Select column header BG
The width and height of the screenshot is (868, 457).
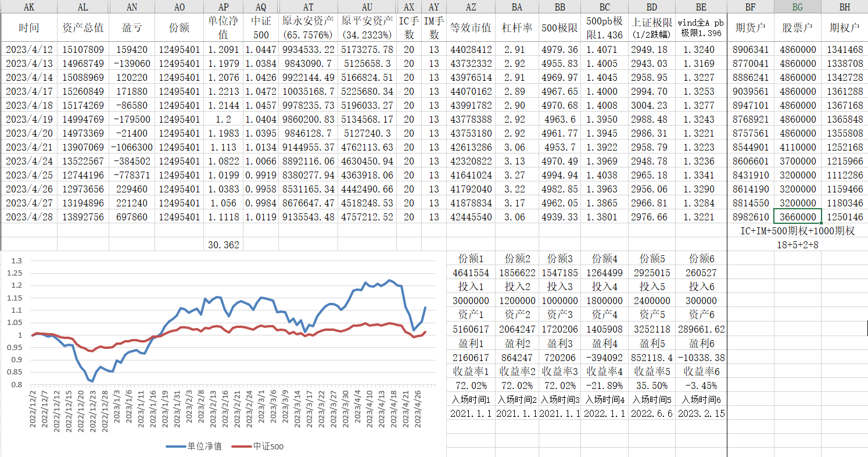pyautogui.click(x=797, y=7)
